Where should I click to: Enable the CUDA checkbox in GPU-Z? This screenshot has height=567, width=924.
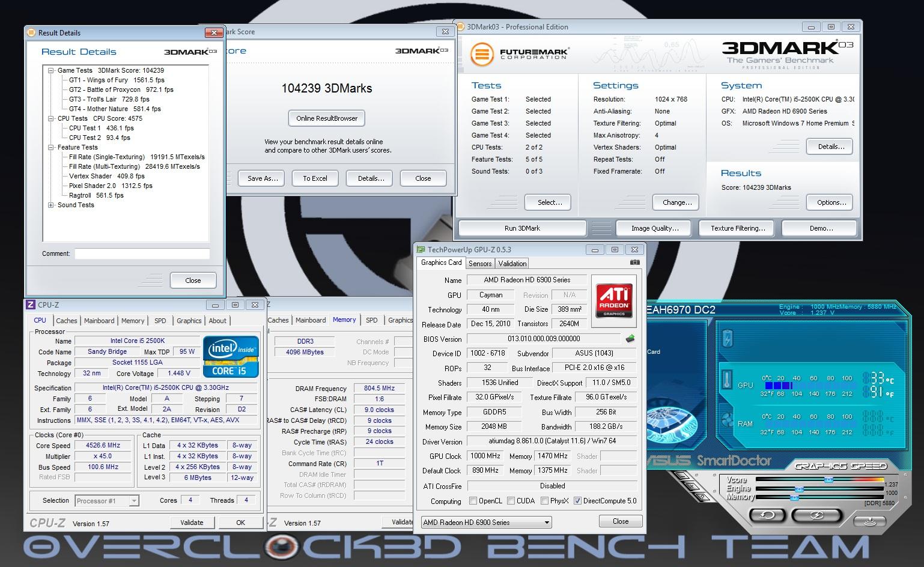coord(511,500)
